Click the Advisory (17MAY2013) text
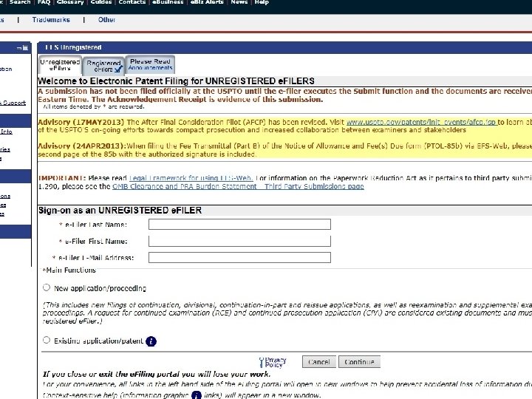The height and width of the screenshot is (399, 532). point(81,122)
